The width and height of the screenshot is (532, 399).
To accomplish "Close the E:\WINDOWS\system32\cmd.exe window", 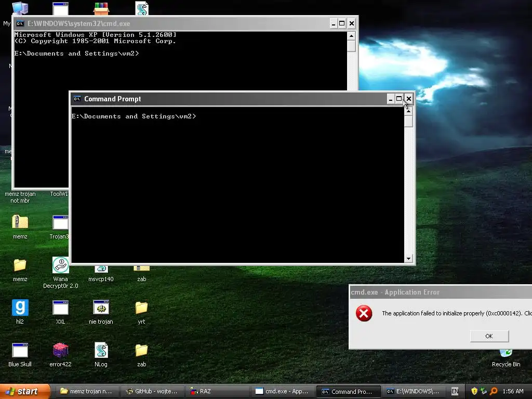I will 352,23.
